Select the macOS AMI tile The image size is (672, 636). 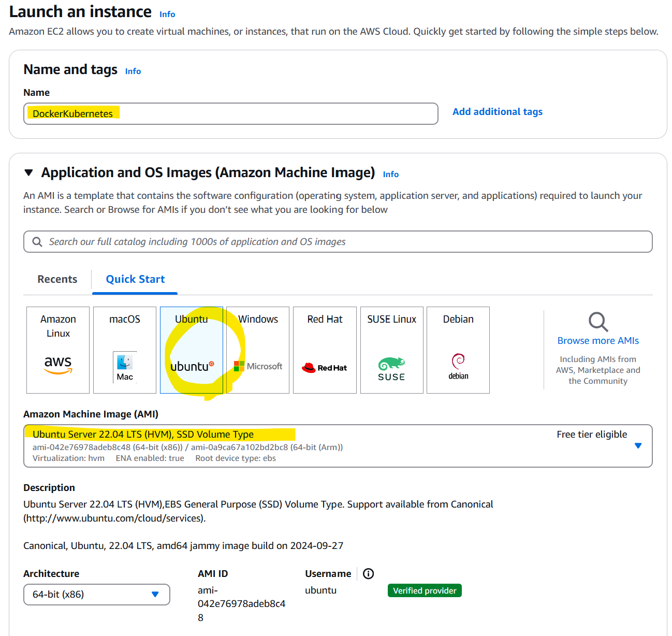coord(125,350)
